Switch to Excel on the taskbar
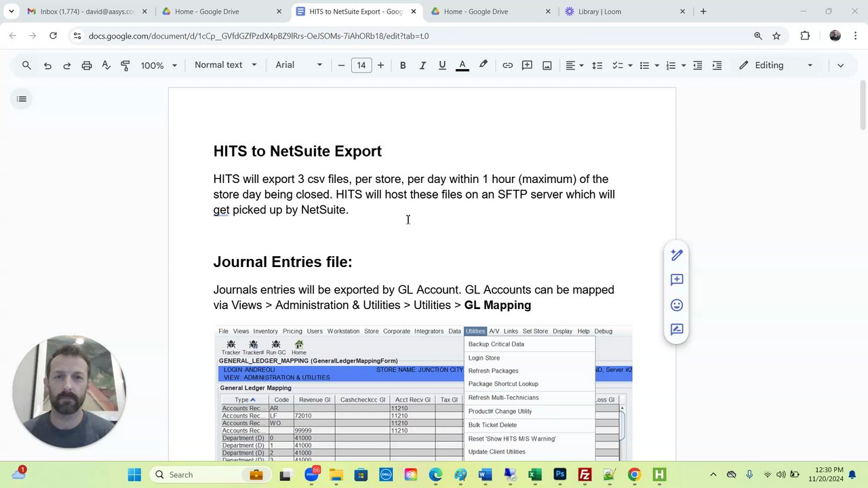 [x=535, y=474]
